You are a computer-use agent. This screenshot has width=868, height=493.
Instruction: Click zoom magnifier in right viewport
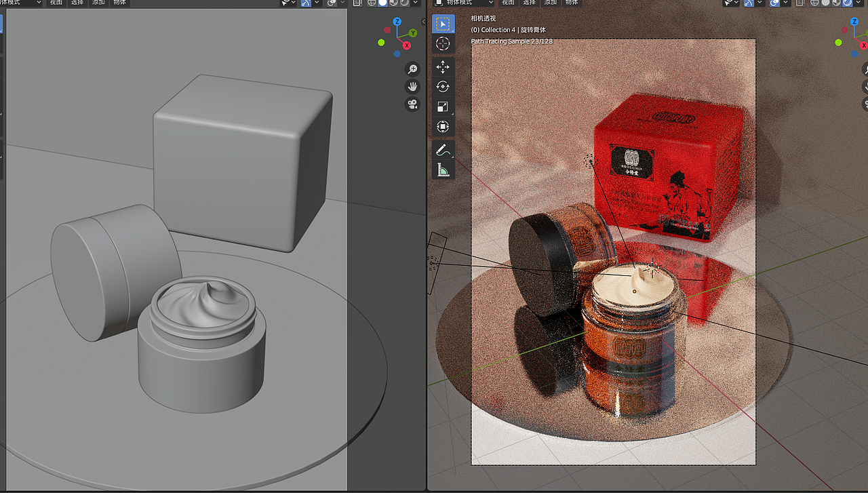point(865,68)
